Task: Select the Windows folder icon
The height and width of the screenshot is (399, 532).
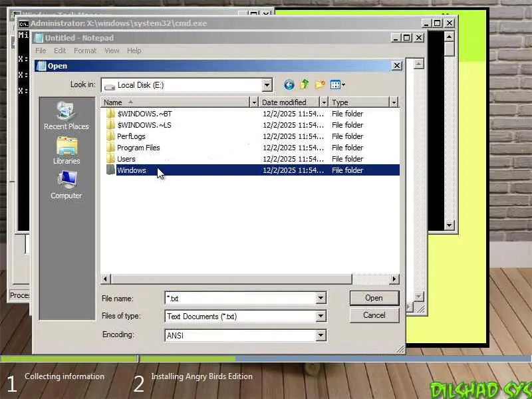Action: [110, 170]
